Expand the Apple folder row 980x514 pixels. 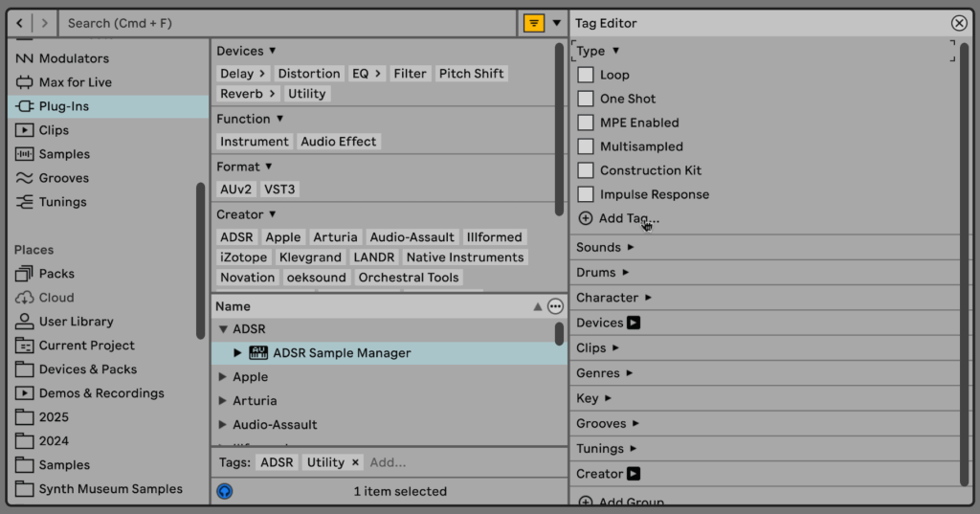click(222, 376)
